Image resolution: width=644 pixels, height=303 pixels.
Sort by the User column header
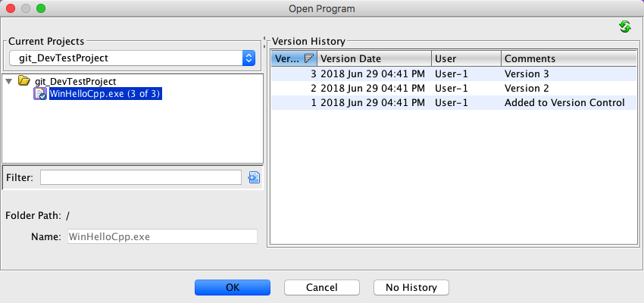pos(465,59)
